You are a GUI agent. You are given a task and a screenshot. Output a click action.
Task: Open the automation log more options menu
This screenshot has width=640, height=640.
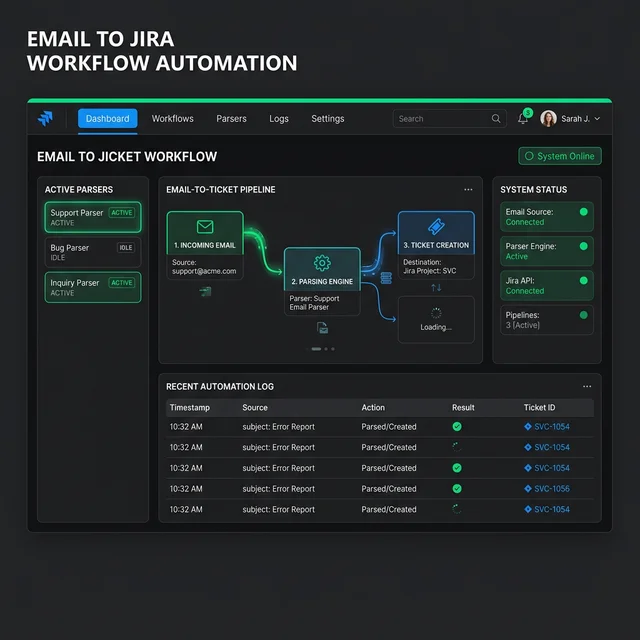coord(587,386)
